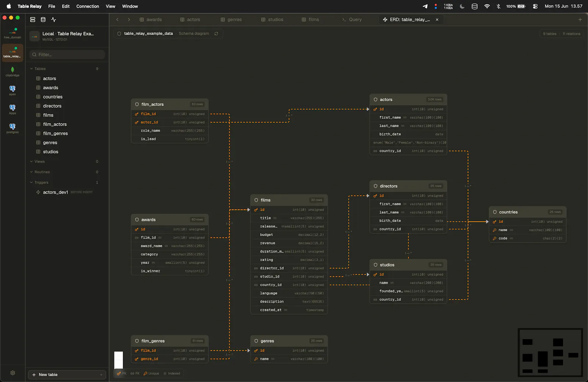Open the View menu

[x=111, y=6]
